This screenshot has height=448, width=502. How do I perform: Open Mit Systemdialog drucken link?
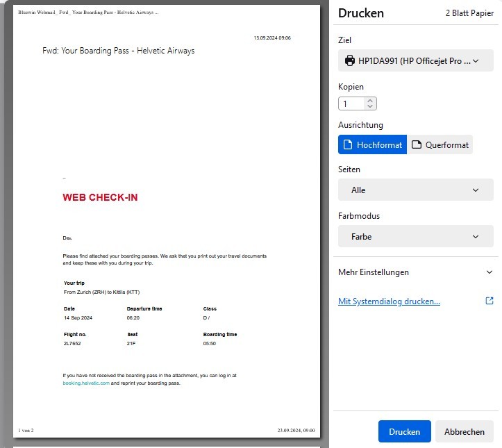(389, 301)
